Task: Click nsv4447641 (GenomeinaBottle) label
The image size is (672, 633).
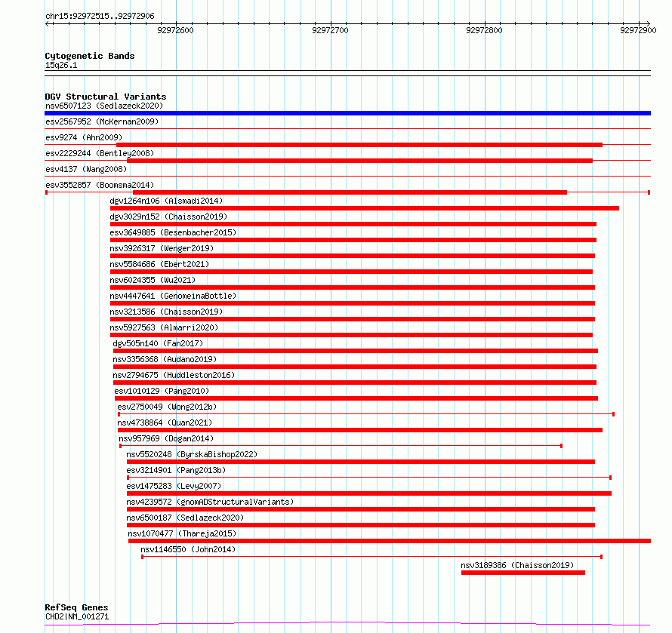Action: [x=173, y=296]
